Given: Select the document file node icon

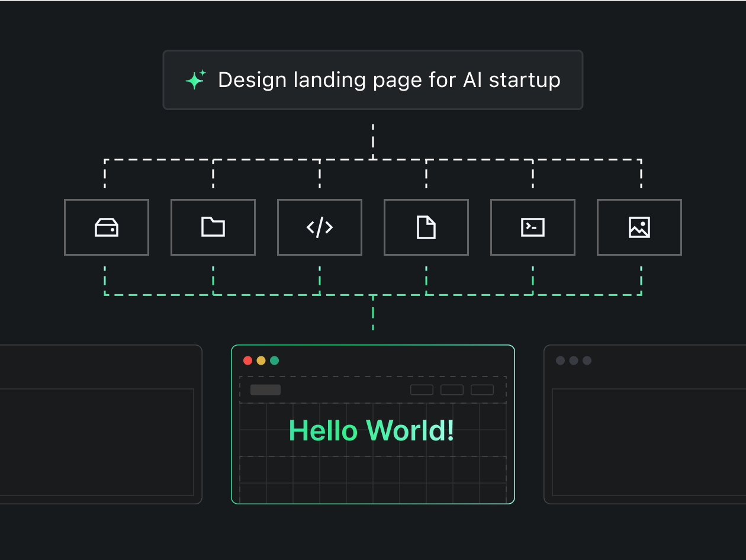Looking at the screenshot, I should (426, 227).
